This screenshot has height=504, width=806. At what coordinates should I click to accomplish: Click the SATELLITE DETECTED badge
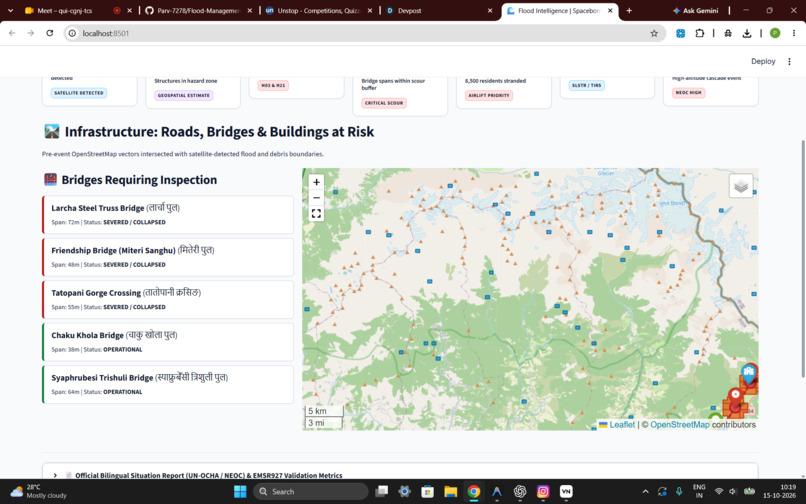[79, 93]
